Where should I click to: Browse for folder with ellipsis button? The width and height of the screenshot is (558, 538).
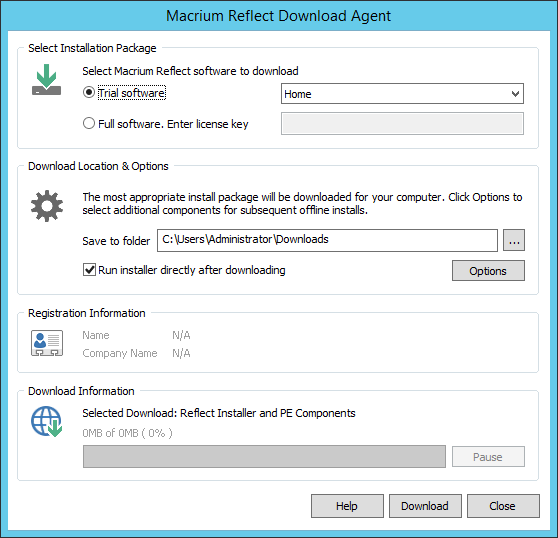[x=514, y=240]
